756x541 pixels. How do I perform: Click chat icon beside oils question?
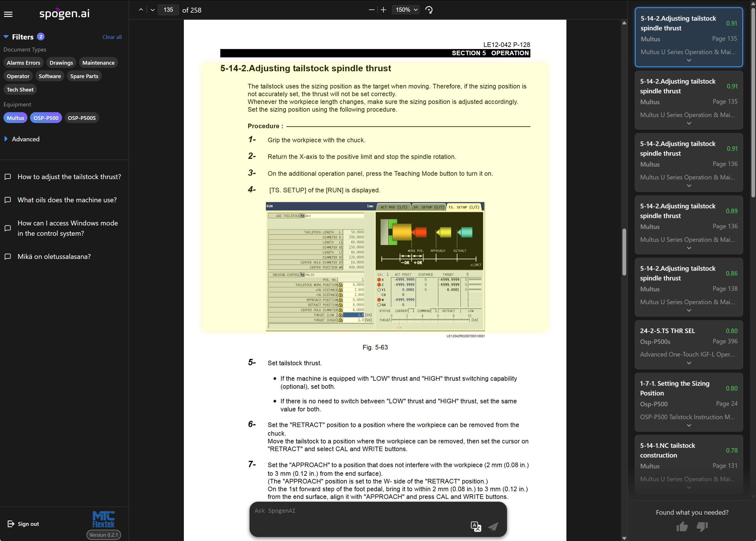[x=8, y=200]
